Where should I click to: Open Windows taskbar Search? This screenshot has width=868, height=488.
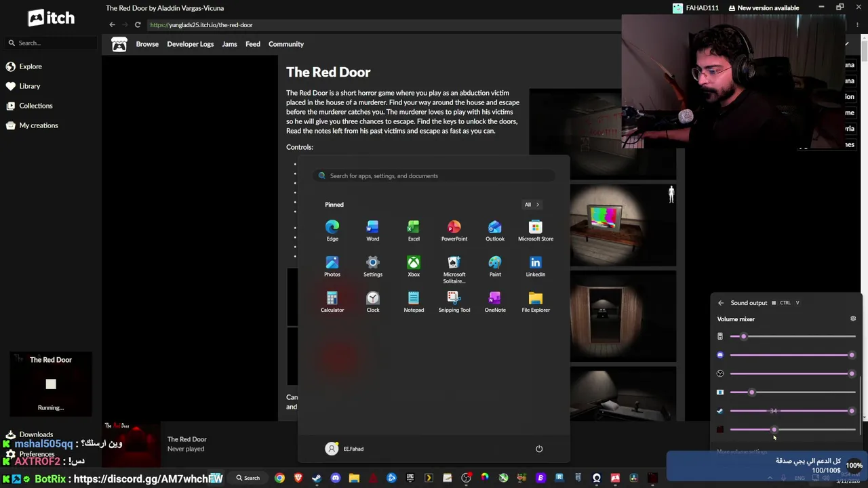(x=248, y=478)
